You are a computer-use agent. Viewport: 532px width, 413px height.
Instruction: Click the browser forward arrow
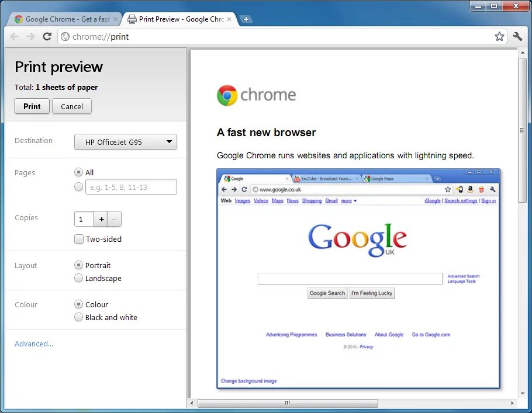click(30, 36)
